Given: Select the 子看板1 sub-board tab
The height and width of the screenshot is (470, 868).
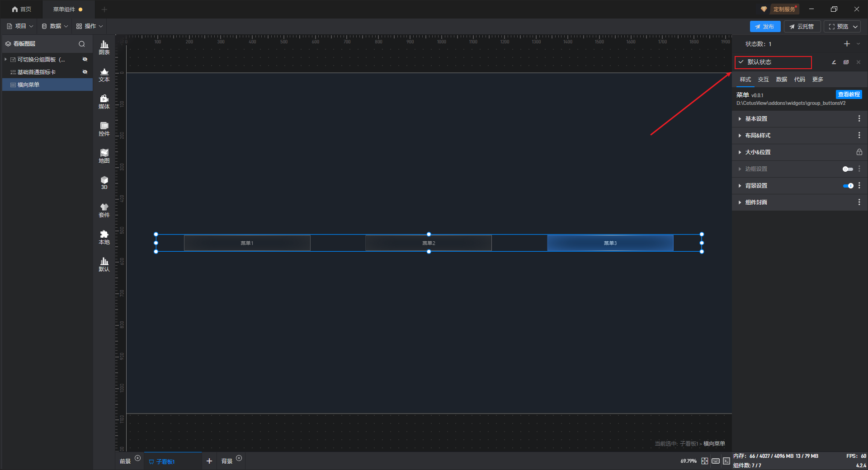Looking at the screenshot, I should 172,461.
